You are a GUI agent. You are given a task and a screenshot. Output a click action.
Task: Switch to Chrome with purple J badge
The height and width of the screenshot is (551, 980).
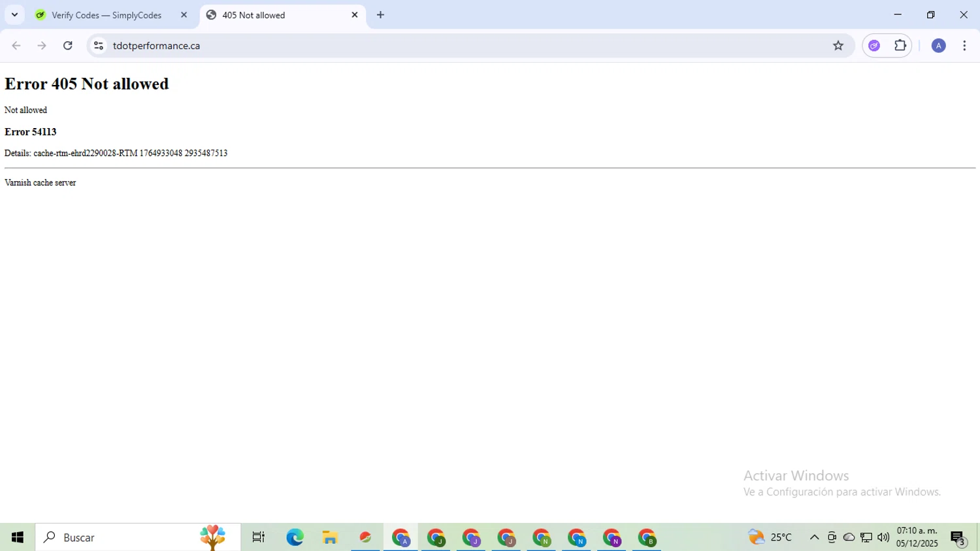coord(471,537)
